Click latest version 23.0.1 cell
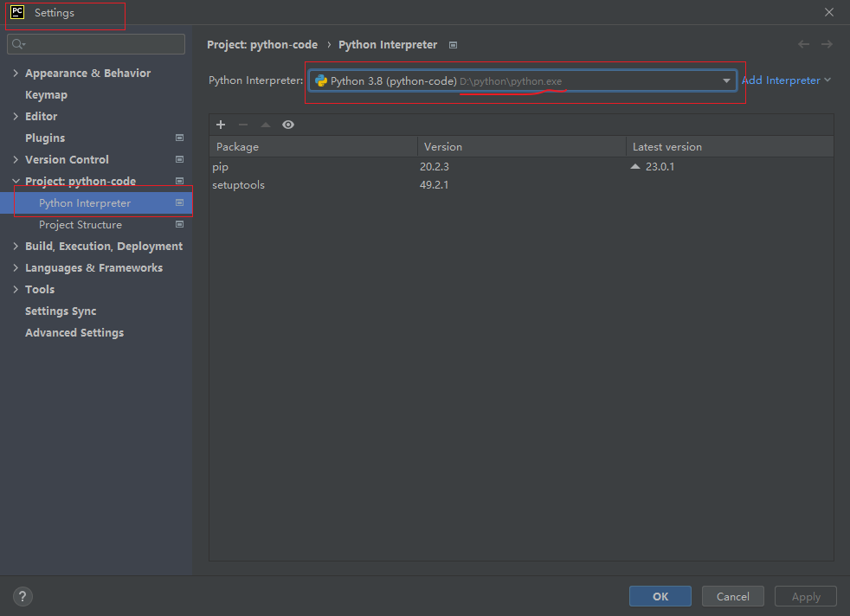The width and height of the screenshot is (850, 616). coord(660,166)
